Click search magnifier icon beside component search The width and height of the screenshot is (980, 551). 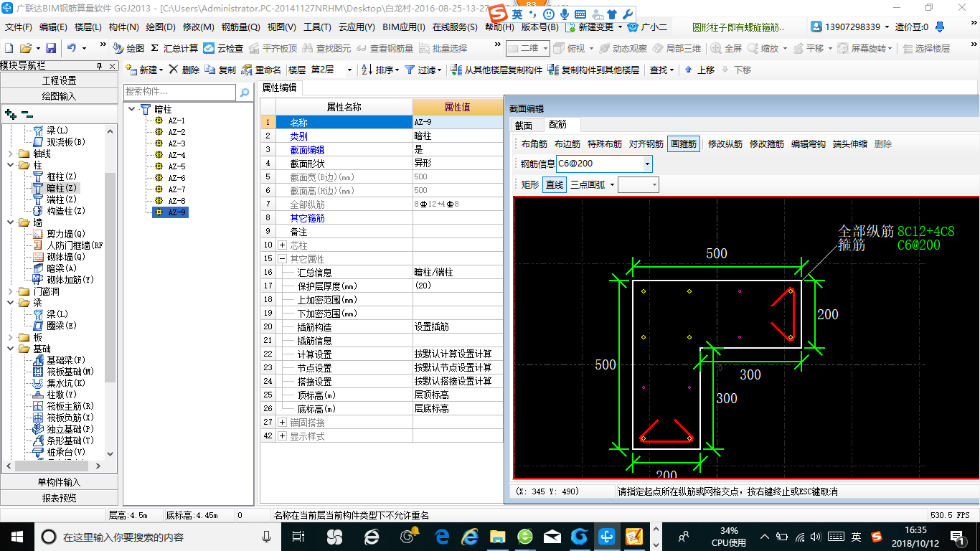tap(244, 92)
